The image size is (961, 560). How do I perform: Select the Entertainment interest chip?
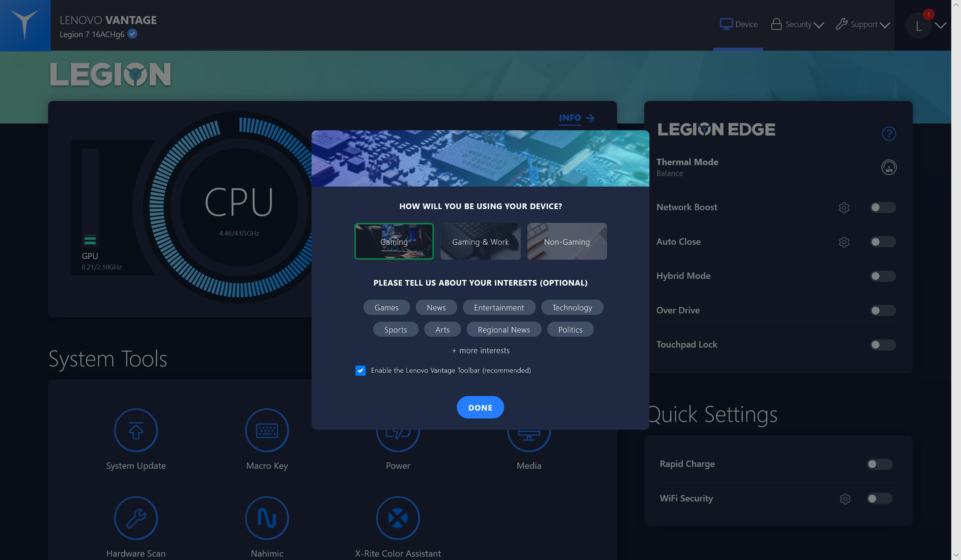coord(499,307)
